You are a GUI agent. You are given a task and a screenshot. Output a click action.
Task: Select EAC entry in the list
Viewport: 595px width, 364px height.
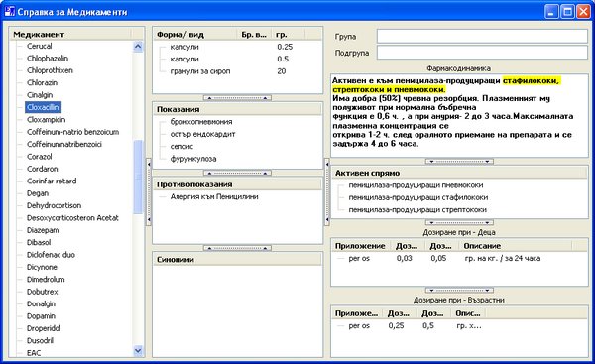(x=34, y=353)
